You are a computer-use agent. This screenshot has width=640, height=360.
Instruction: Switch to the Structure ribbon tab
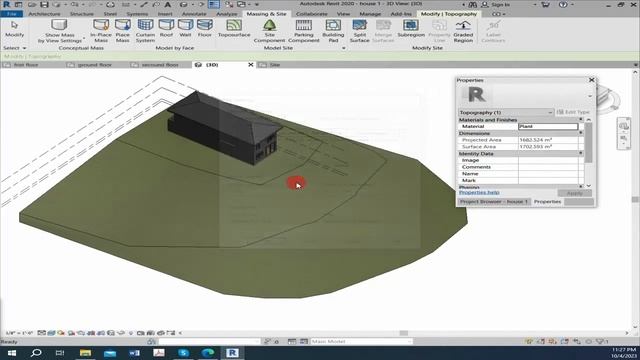82,14
